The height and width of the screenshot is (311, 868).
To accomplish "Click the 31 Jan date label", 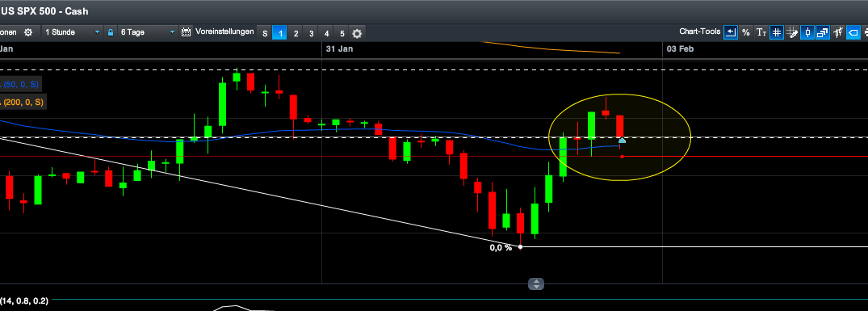I will 339,48.
